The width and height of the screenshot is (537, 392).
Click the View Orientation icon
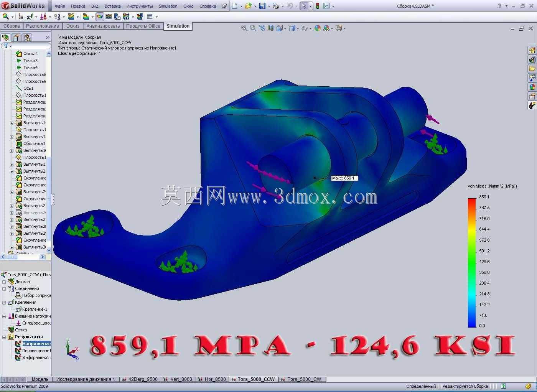280,28
